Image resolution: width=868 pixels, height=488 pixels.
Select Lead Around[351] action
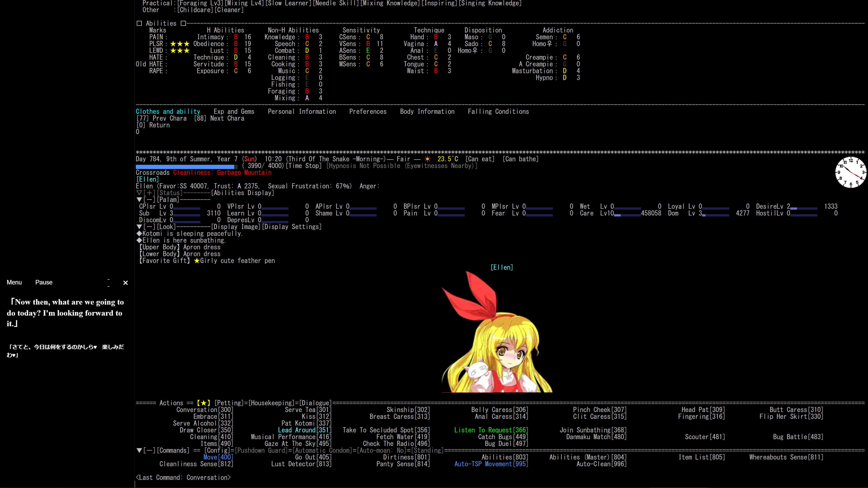(305, 430)
